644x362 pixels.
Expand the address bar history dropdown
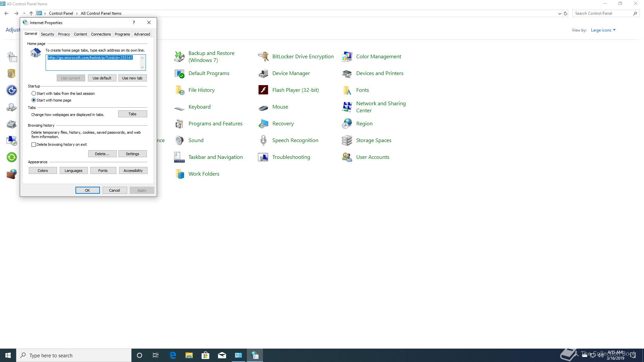coord(559,13)
